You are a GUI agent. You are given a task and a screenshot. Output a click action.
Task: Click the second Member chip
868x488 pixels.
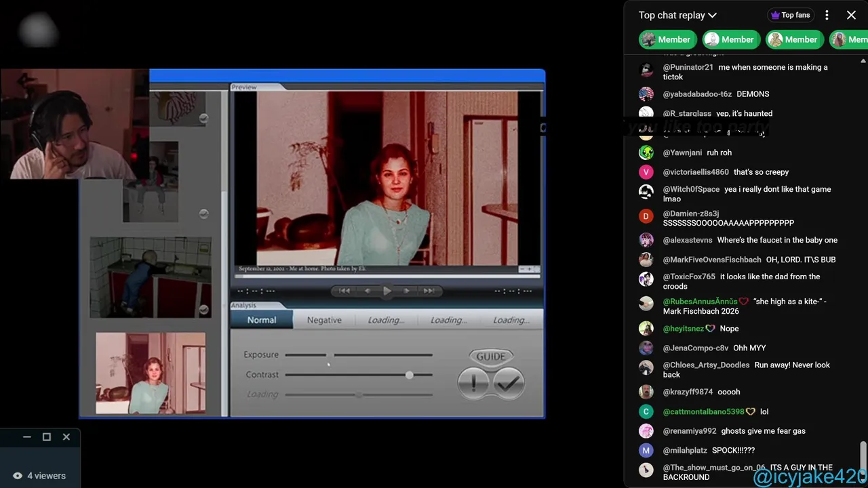pos(730,39)
